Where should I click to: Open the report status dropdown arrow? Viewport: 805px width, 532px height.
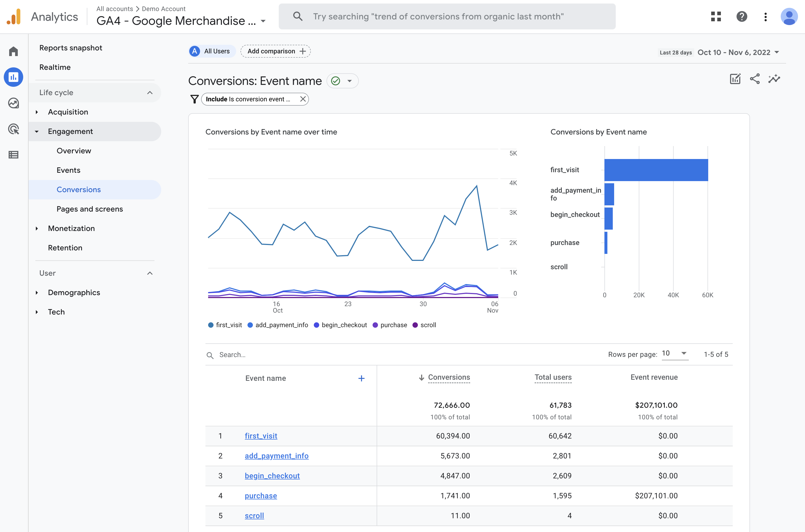(350, 81)
